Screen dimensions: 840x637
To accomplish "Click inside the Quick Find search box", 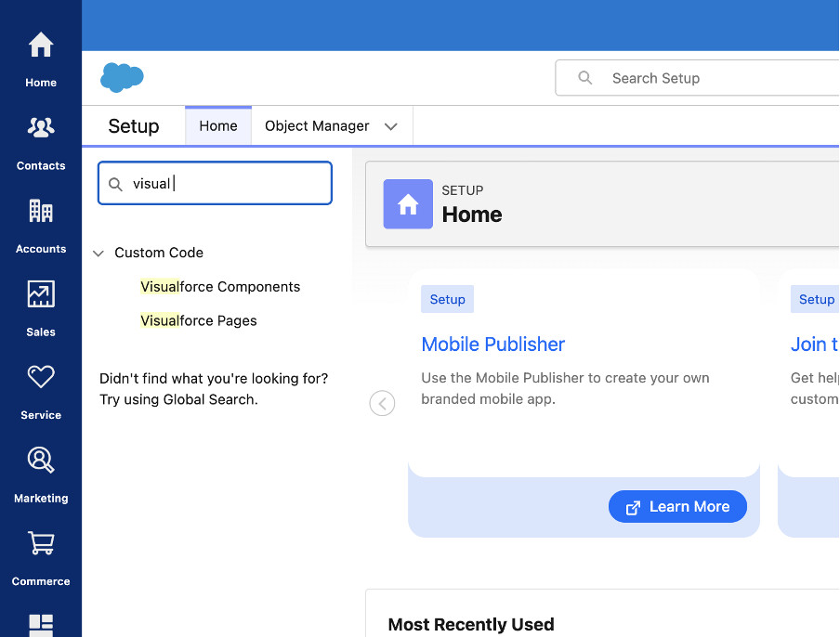I will coord(215,183).
